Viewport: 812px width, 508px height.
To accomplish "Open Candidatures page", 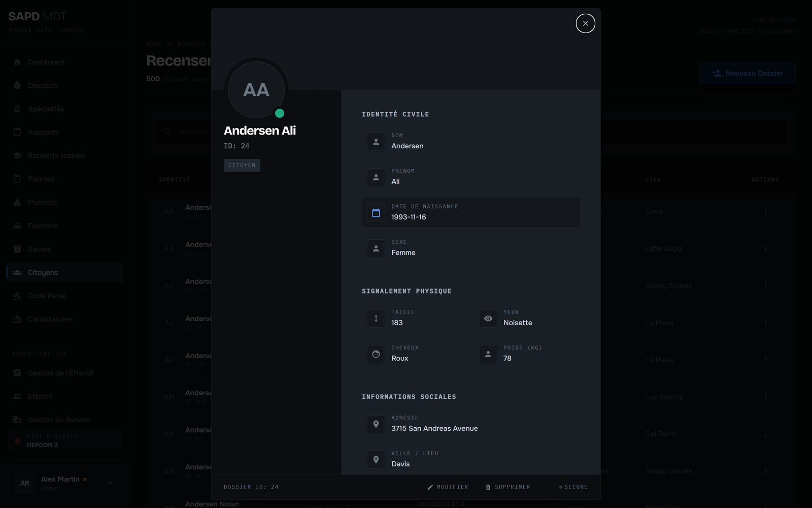I will pos(65,319).
